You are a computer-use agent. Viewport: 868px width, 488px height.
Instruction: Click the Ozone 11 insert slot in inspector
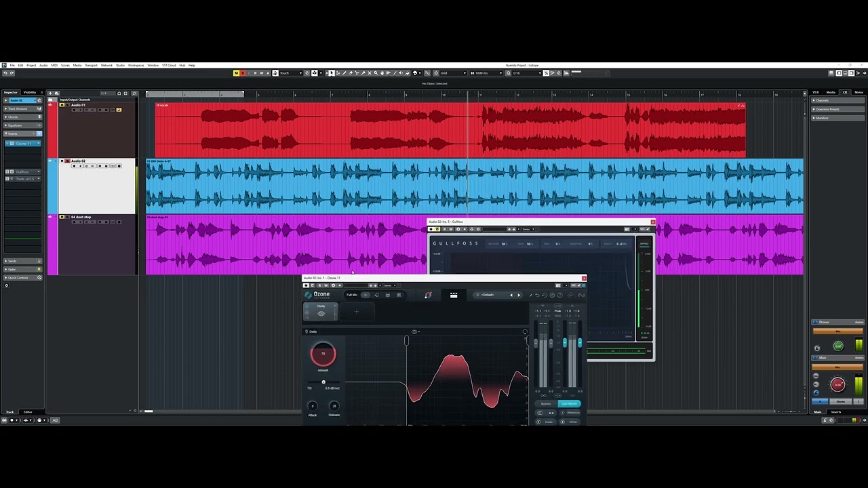pos(22,144)
